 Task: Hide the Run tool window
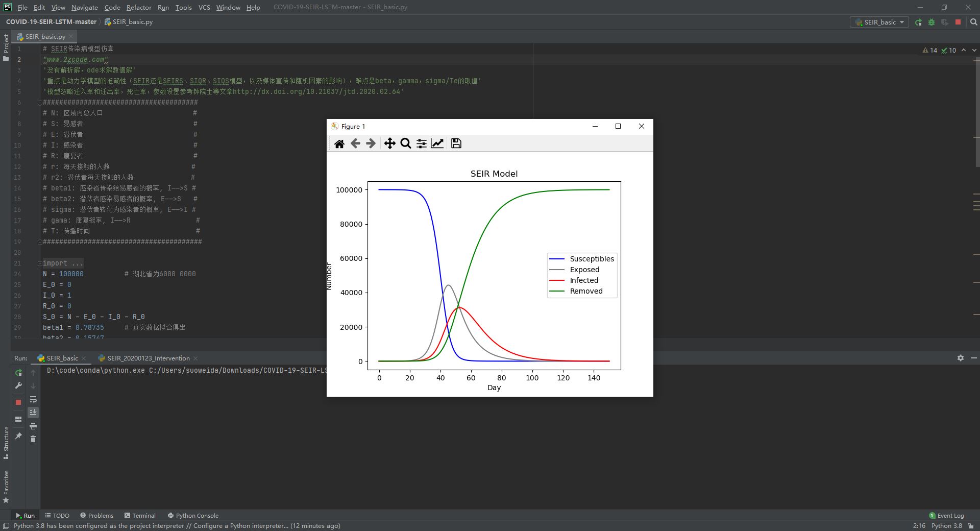pos(973,358)
